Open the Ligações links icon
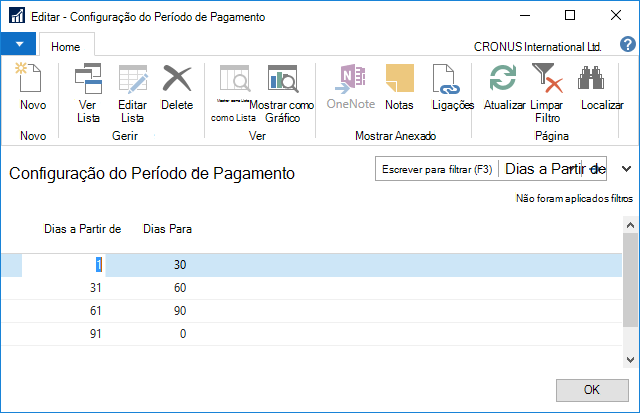The width and height of the screenshot is (640, 413). pyautogui.click(x=446, y=78)
